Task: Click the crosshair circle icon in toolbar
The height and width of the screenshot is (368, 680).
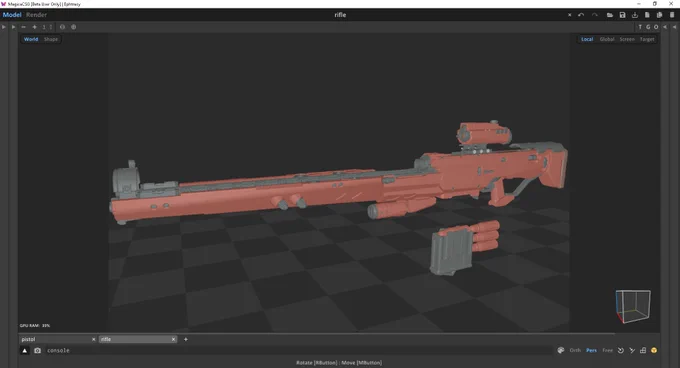Action: click(73, 27)
